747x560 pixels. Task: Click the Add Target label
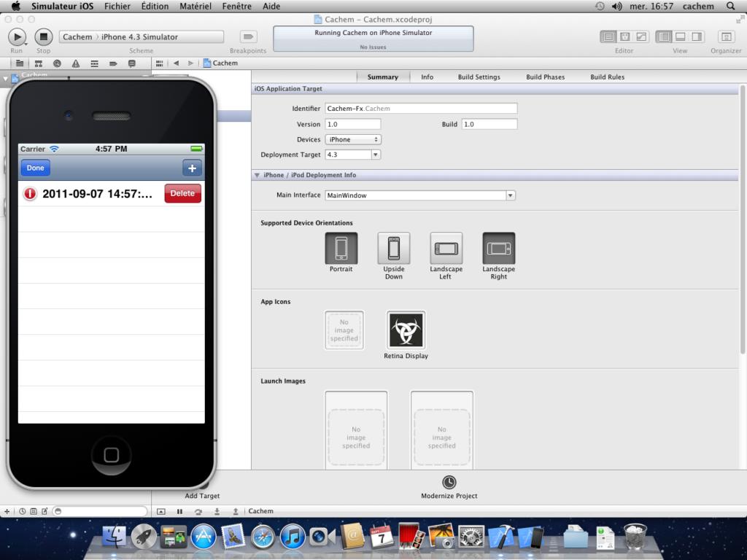pos(202,496)
